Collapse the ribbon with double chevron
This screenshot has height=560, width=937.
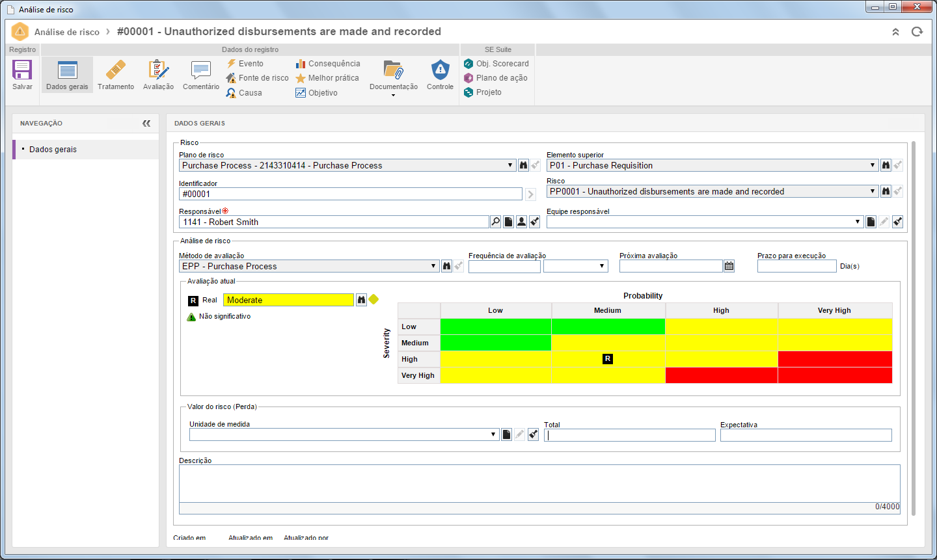point(895,32)
